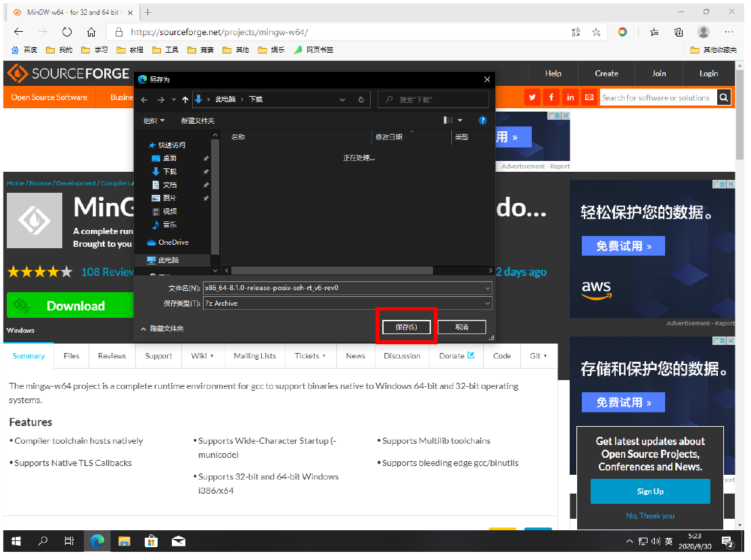Open the Organize (组织) menu
The image size is (751, 560).
(154, 120)
